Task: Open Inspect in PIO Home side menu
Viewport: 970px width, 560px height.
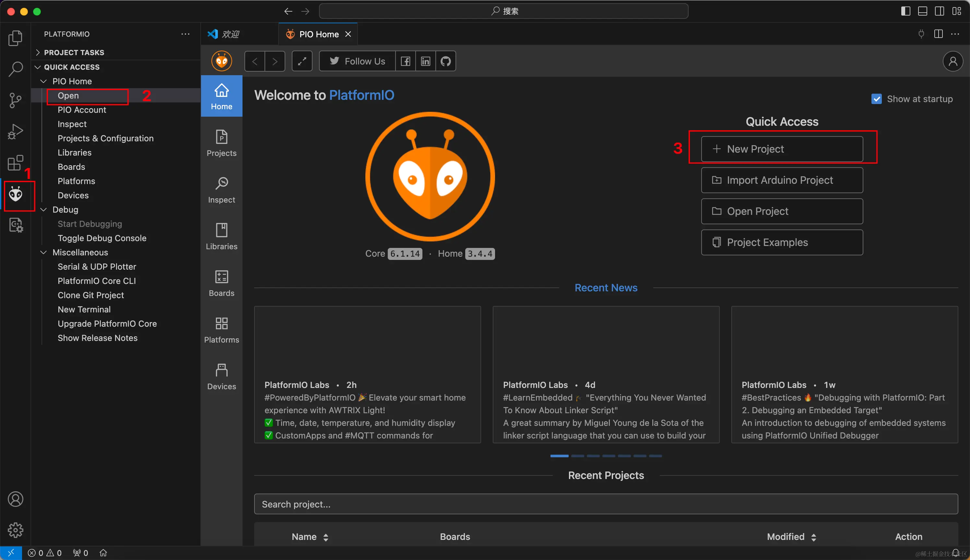Action: 222,190
